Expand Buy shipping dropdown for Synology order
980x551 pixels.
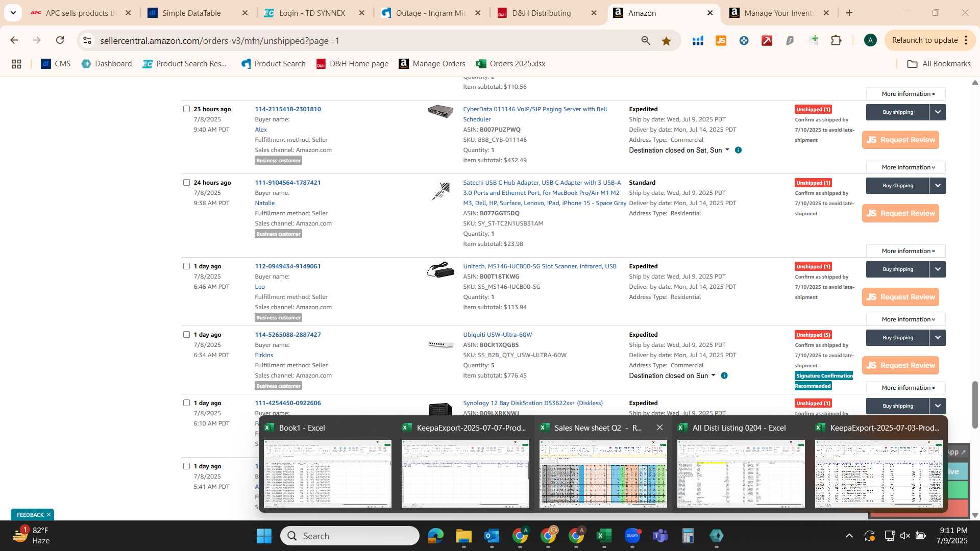tap(938, 406)
